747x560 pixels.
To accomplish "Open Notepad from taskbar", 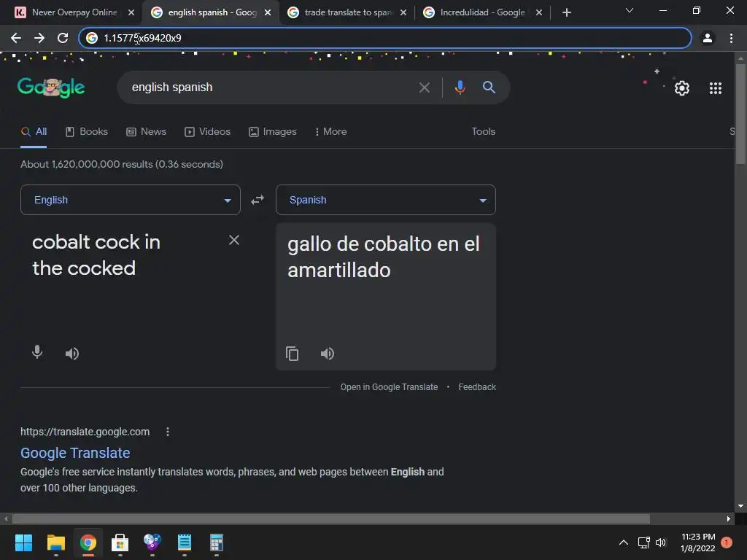I will coord(185,542).
